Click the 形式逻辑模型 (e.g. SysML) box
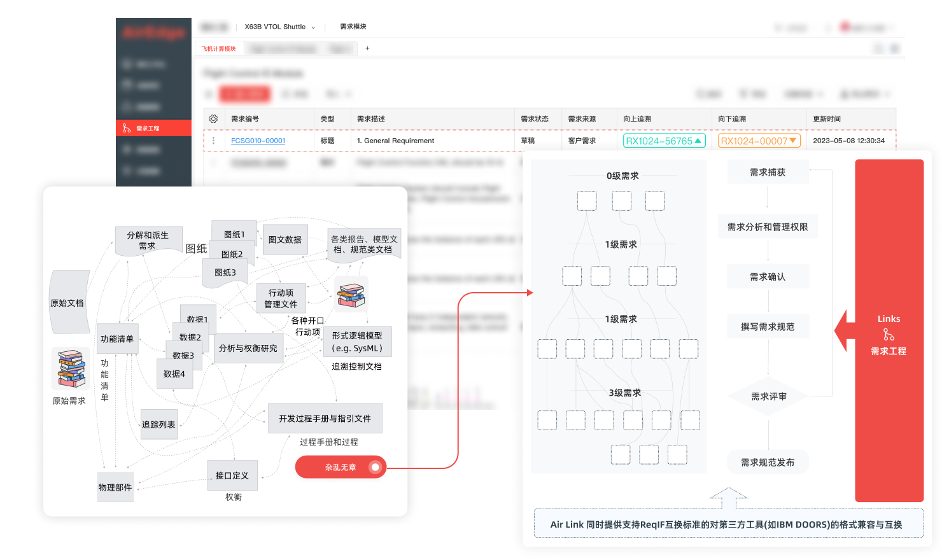The width and height of the screenshot is (942, 560). 357,342
